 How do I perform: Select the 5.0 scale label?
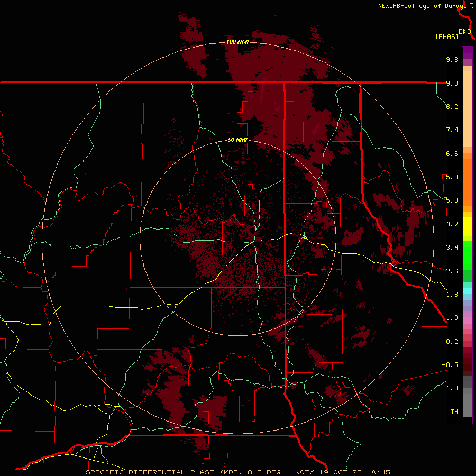point(452,200)
